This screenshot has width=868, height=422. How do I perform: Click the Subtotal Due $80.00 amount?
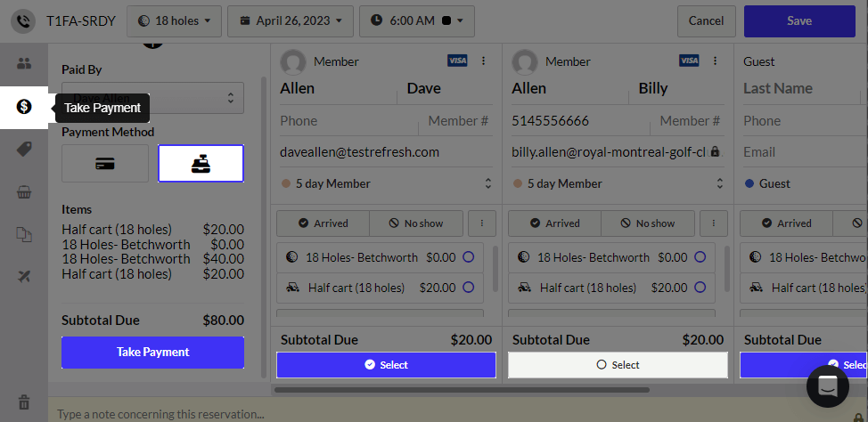[223, 321]
